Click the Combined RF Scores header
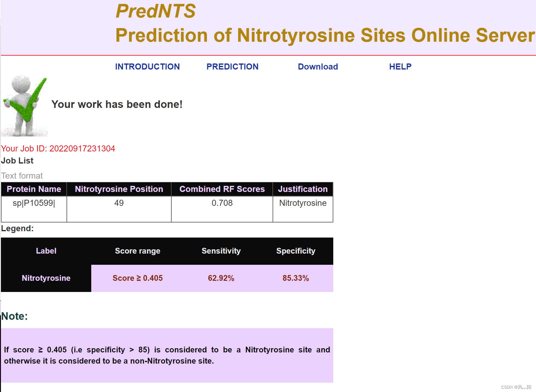Viewport: 536px width, 392px height. tap(222, 189)
